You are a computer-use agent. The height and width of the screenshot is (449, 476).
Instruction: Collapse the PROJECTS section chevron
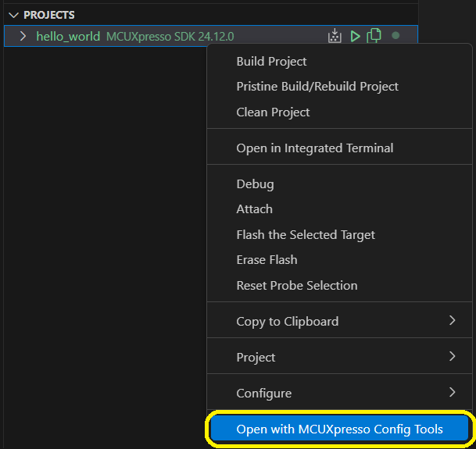point(13,15)
